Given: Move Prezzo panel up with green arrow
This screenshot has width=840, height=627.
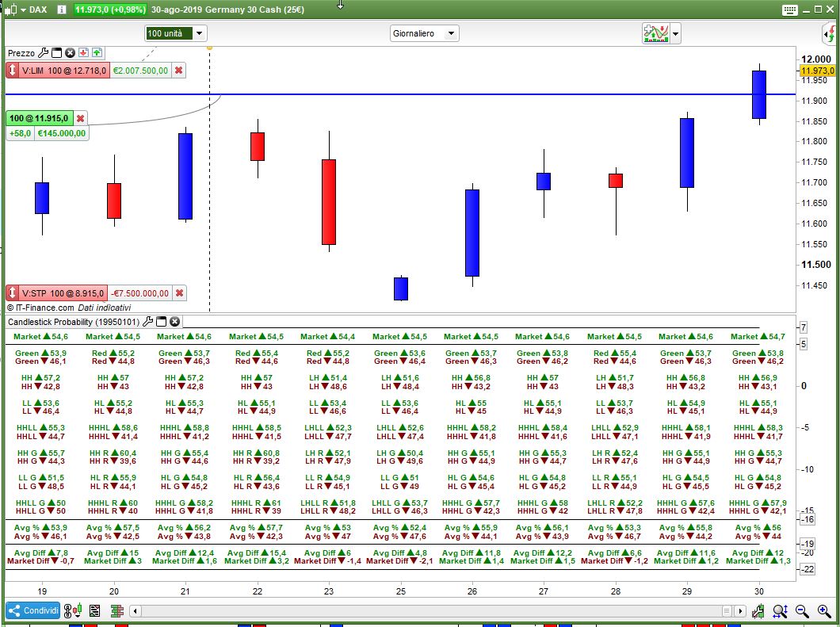Looking at the screenshot, I should tap(97, 52).
